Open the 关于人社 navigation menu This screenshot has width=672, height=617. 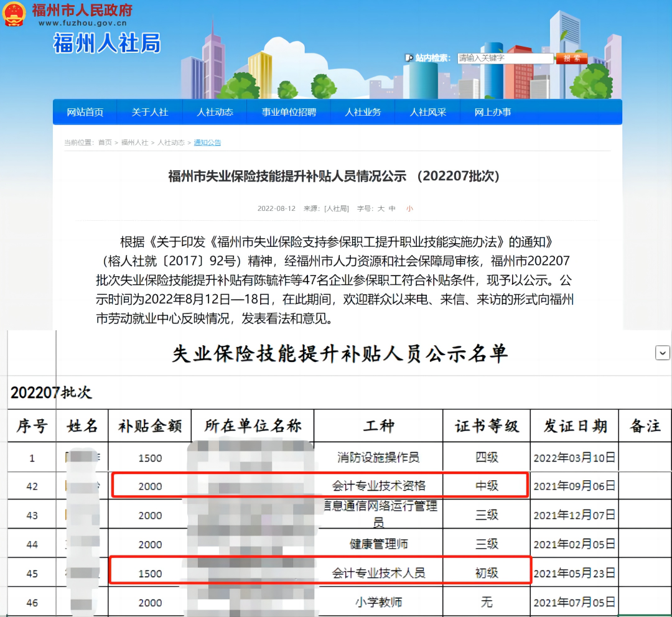(149, 111)
